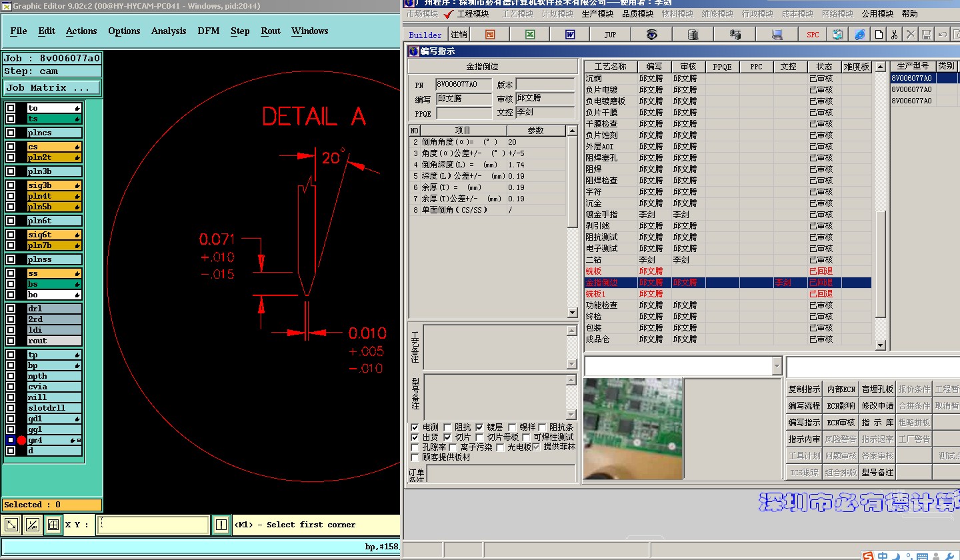The height and width of the screenshot is (560, 960).
Task: Click down arrow of parameter list scrollbar
Action: 571,313
